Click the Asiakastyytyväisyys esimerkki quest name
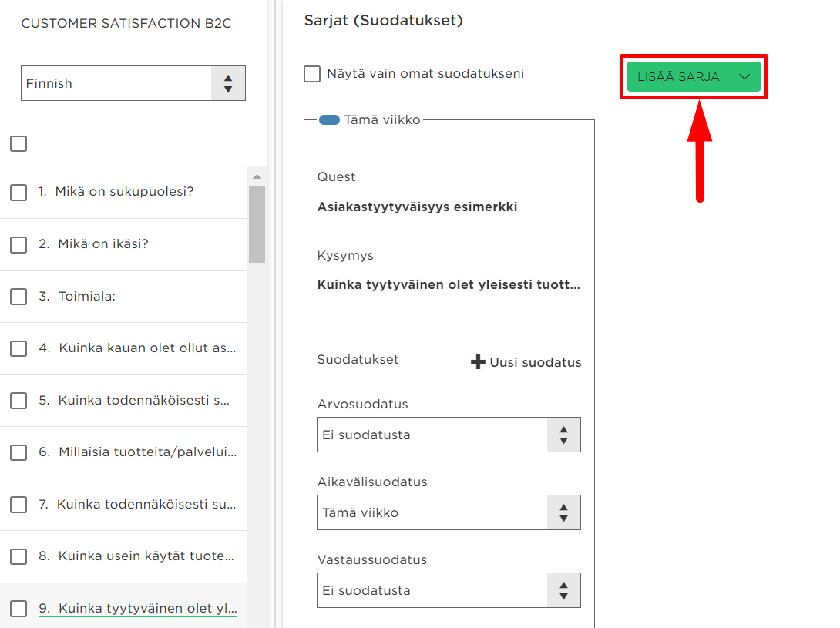The image size is (840, 628). point(418,207)
